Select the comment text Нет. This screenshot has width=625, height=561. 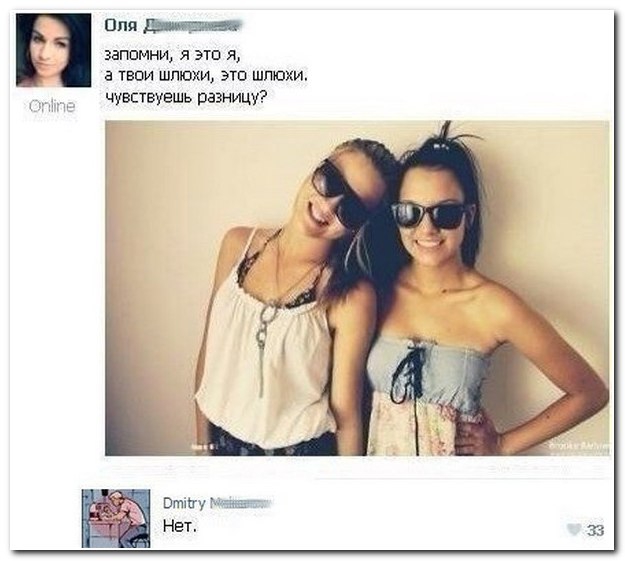[180, 526]
